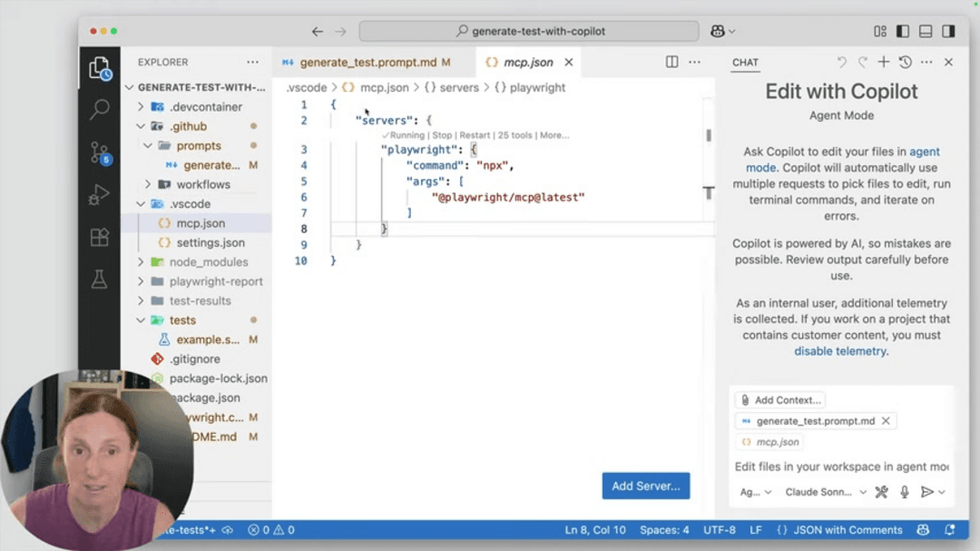Viewport: 980px width, 551px height.
Task: Open the Testing flask icon
Action: pyautogui.click(x=99, y=280)
